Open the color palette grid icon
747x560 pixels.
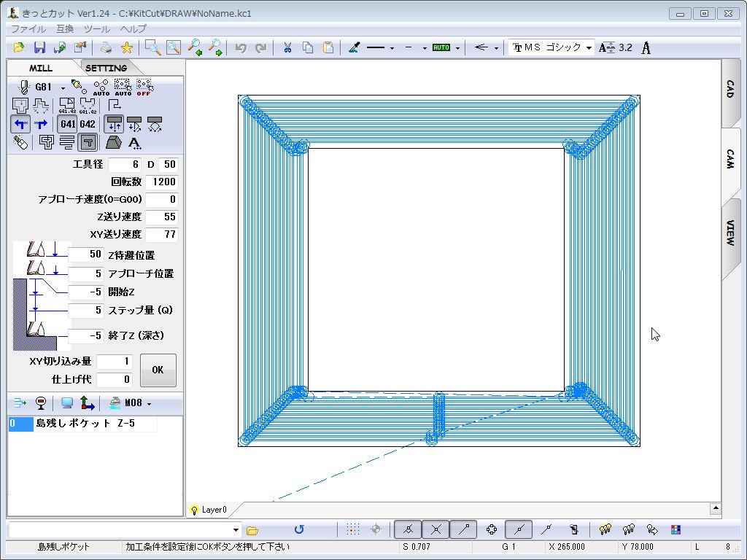coord(676,529)
